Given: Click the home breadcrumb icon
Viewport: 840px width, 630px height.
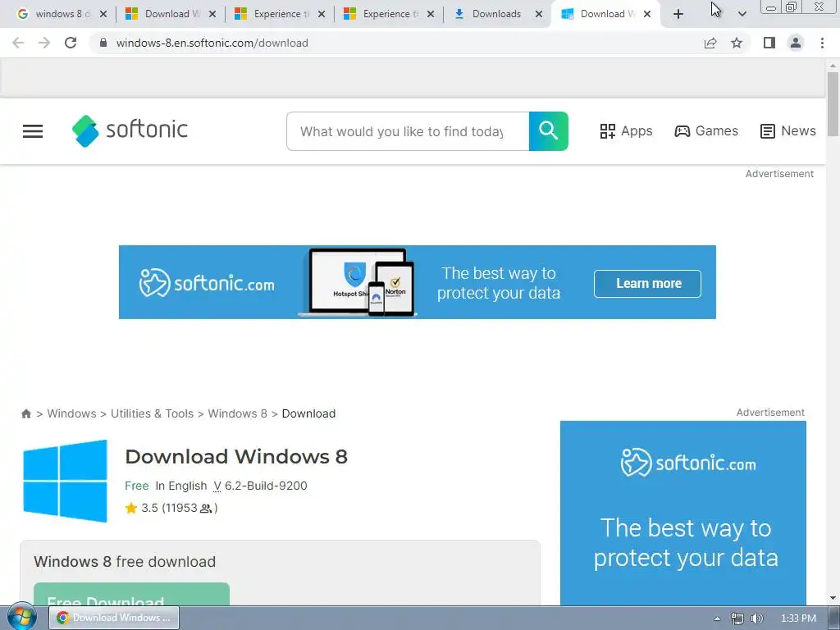Looking at the screenshot, I should [x=25, y=413].
